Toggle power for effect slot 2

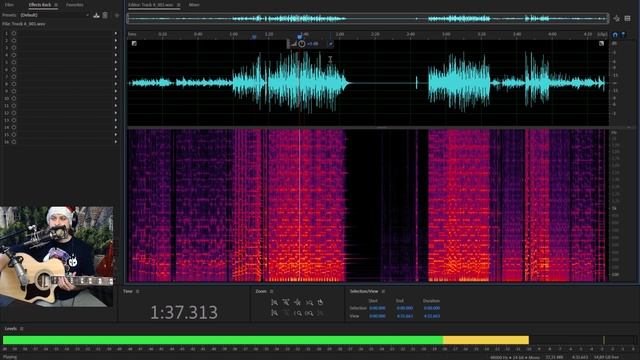pyautogui.click(x=14, y=40)
